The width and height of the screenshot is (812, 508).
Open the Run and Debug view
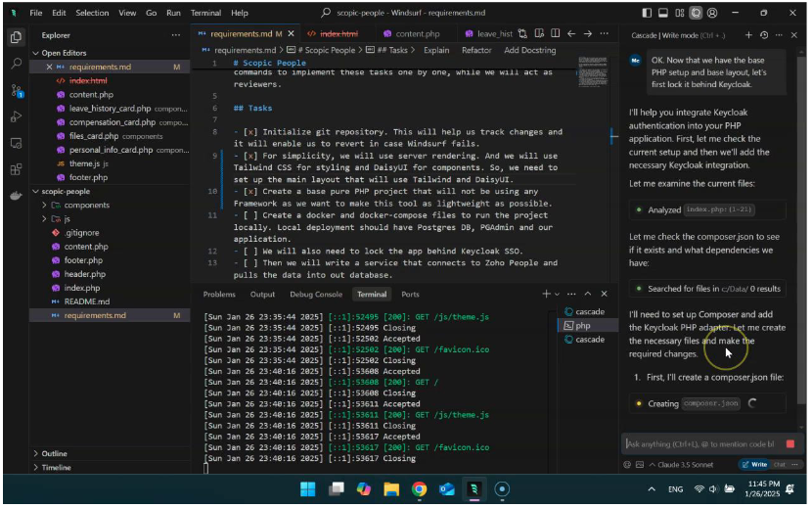pyautogui.click(x=16, y=116)
